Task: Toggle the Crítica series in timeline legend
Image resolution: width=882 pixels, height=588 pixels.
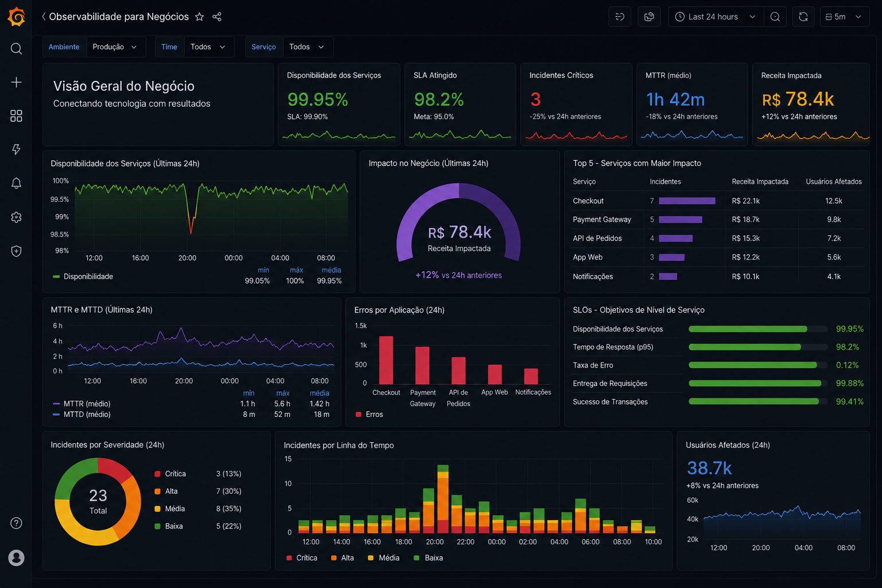Action: tap(302, 558)
